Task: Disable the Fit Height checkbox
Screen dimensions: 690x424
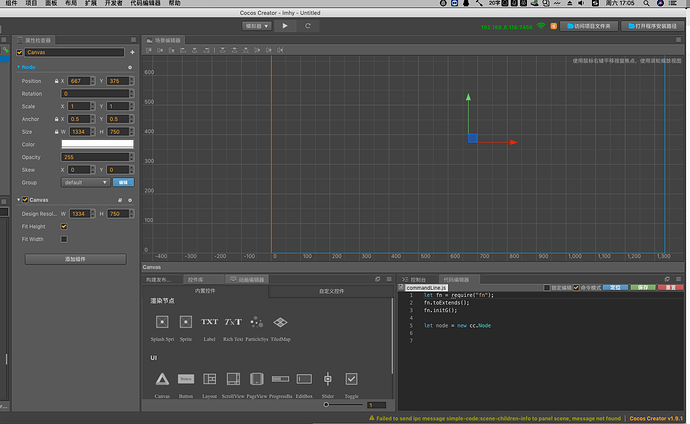Action: (64, 226)
